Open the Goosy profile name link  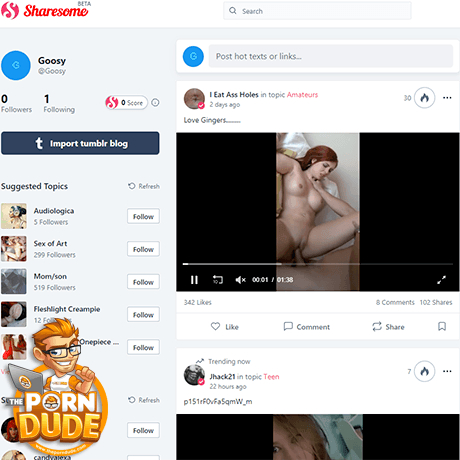click(x=52, y=61)
